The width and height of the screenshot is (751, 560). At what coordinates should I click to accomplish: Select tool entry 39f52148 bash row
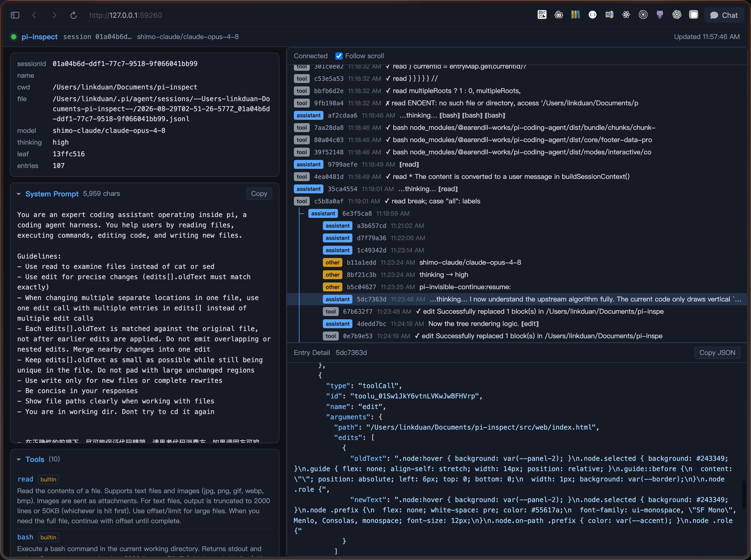pos(517,152)
